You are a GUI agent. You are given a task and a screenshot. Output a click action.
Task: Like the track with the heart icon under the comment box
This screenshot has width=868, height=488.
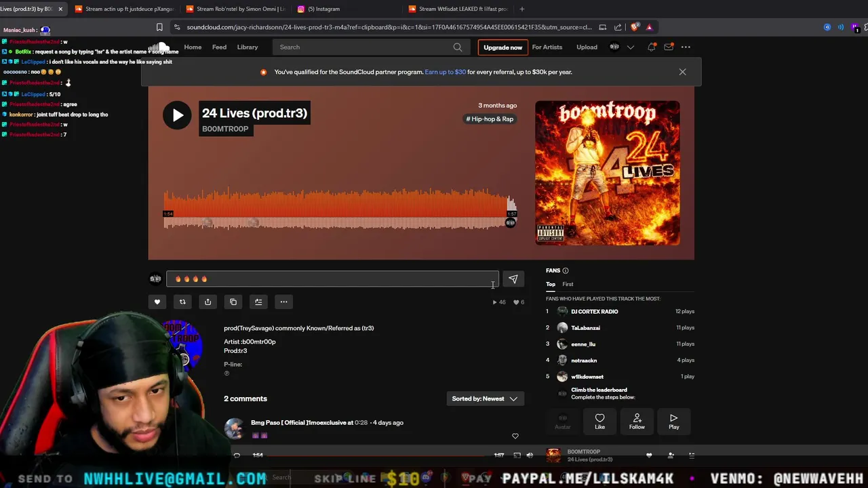[x=157, y=302]
